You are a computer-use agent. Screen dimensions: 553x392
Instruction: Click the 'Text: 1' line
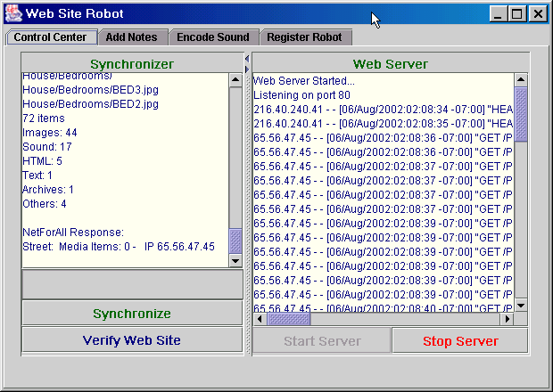(x=37, y=176)
